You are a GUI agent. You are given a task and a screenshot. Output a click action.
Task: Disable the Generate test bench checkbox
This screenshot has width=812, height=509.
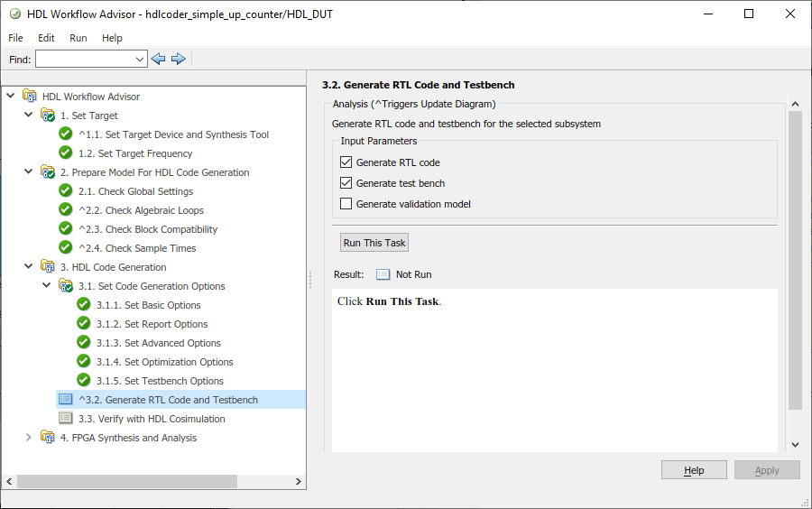[346, 183]
